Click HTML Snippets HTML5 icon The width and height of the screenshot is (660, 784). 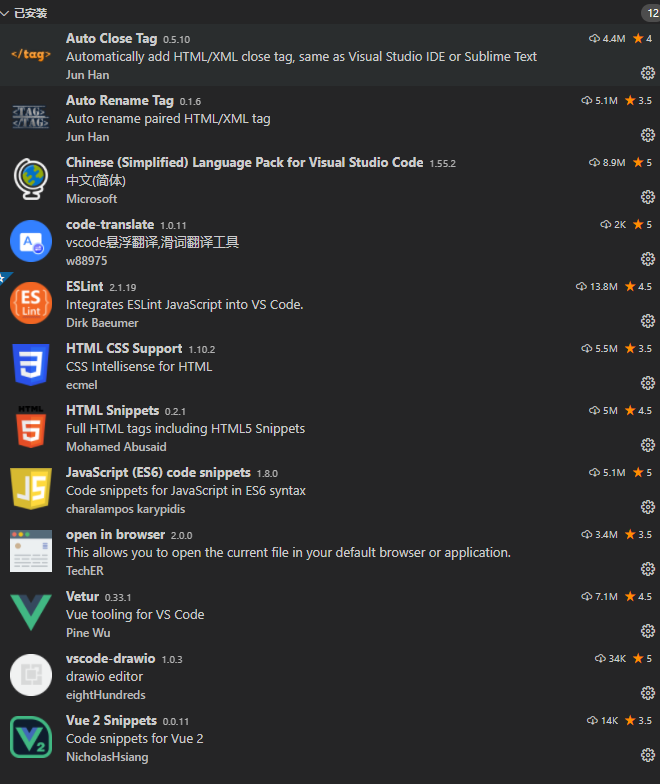click(31, 427)
